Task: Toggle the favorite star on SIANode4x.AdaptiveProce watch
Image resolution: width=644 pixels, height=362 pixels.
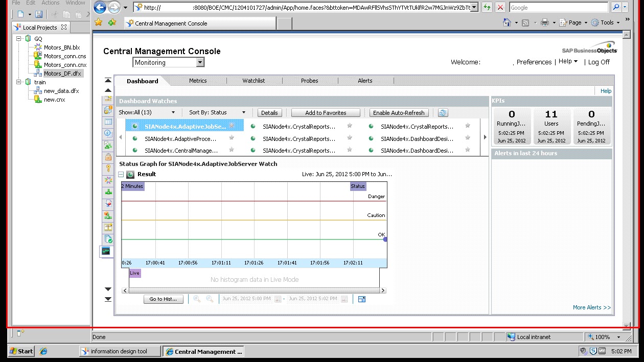Action: 231,137
